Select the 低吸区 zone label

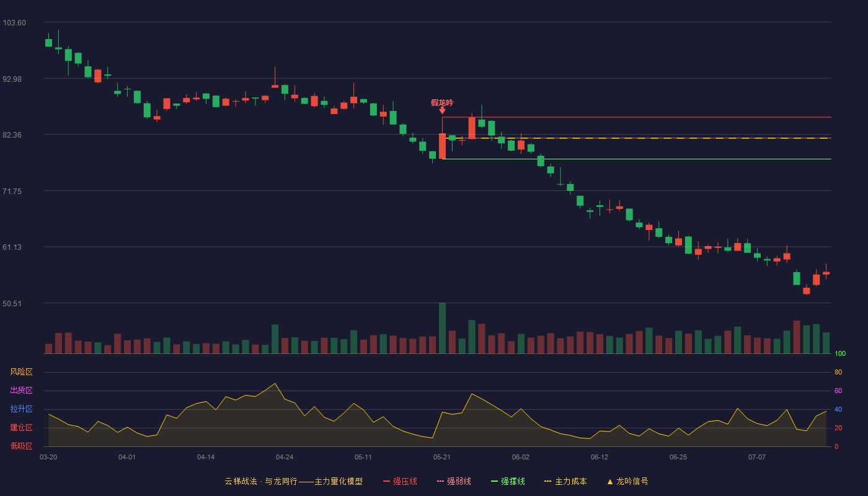pyautogui.click(x=21, y=446)
